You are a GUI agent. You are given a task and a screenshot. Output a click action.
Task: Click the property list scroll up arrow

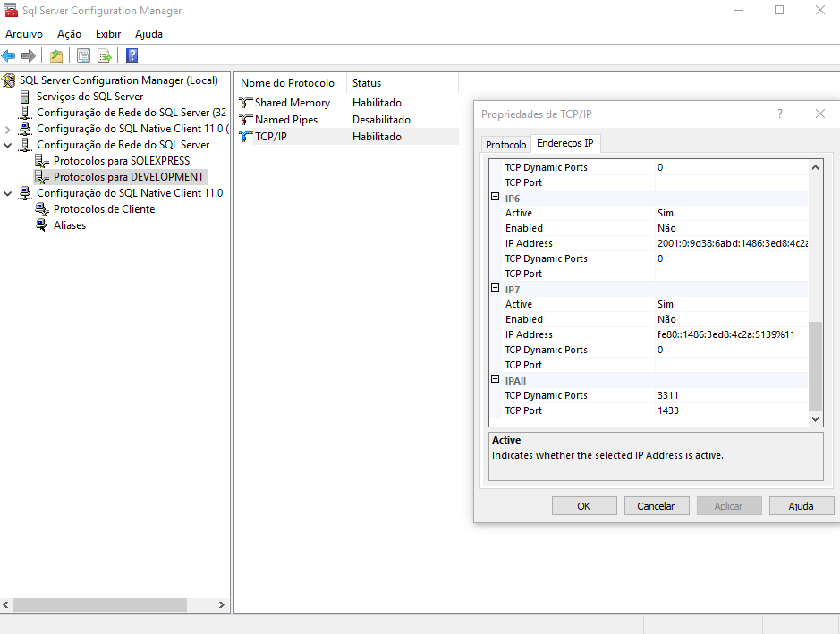815,167
